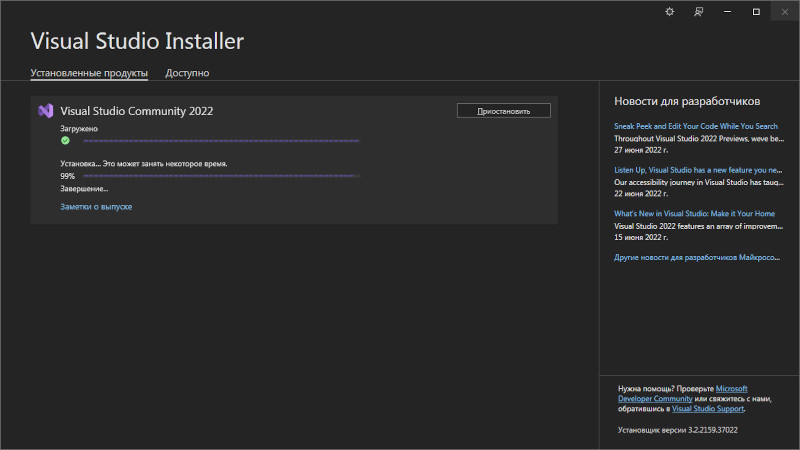
Task: Click the Throughout Visual Studio 2022 Previews summary
Action: 699,138
